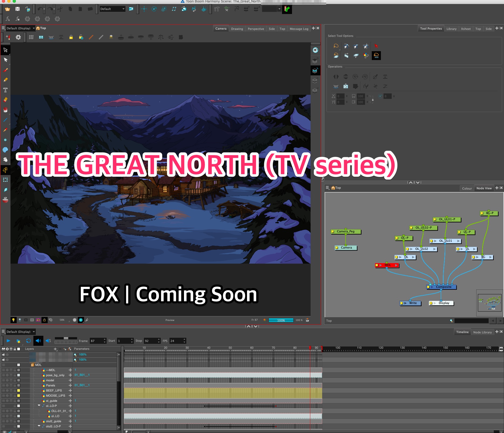
Task: Select the Brush tool
Action: (5, 70)
